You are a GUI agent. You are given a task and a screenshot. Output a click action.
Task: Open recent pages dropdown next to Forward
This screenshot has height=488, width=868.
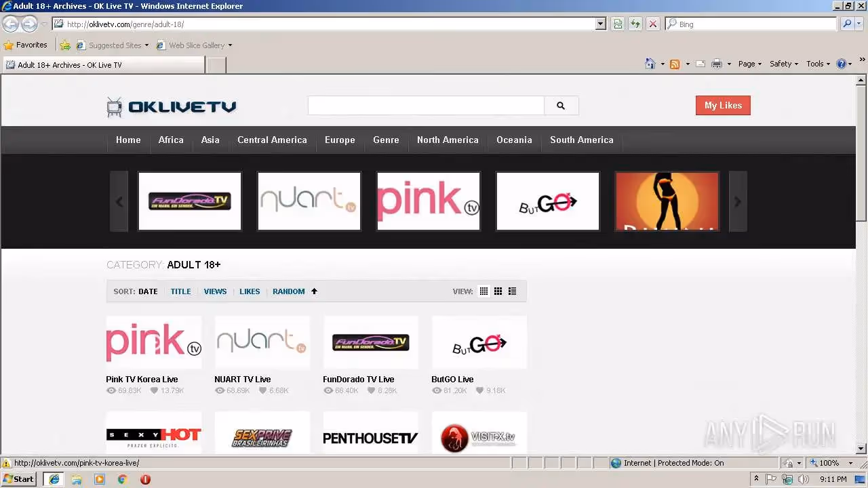(44, 24)
